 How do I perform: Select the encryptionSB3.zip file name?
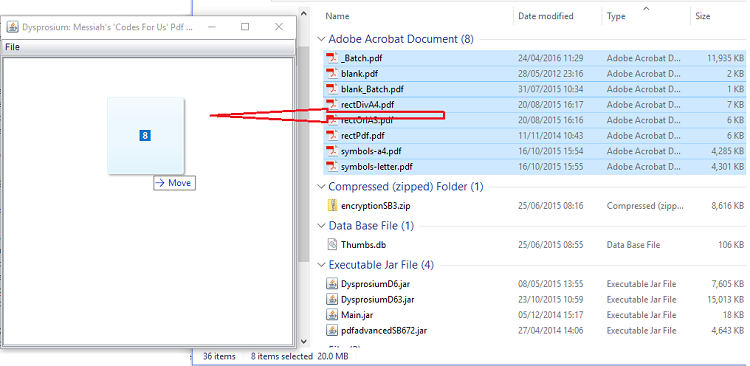pos(375,206)
